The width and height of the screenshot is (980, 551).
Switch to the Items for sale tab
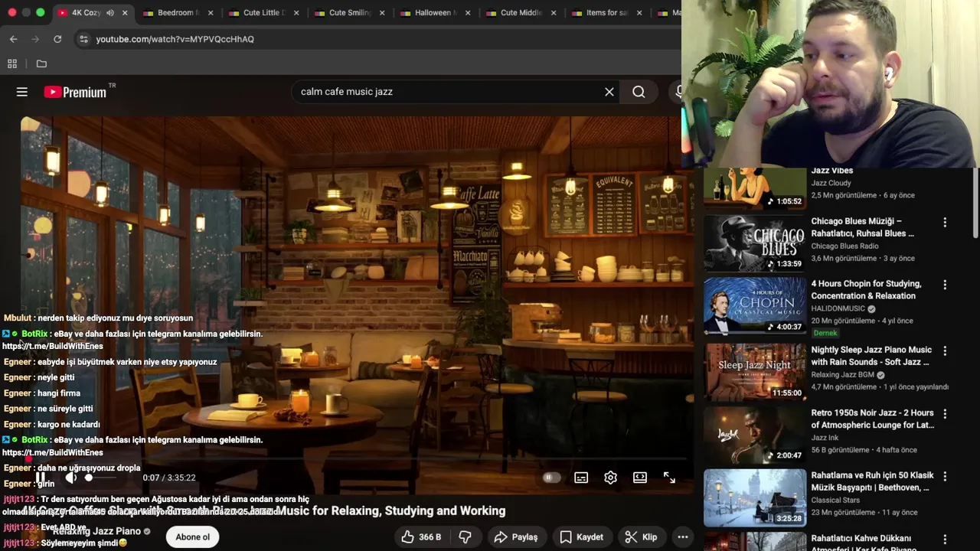pos(606,13)
